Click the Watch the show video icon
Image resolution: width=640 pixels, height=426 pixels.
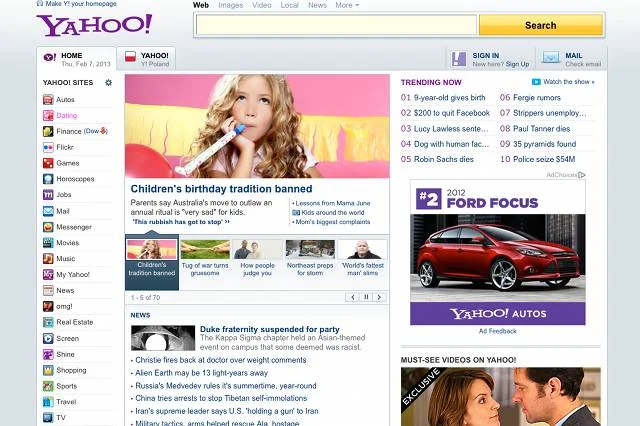point(536,82)
